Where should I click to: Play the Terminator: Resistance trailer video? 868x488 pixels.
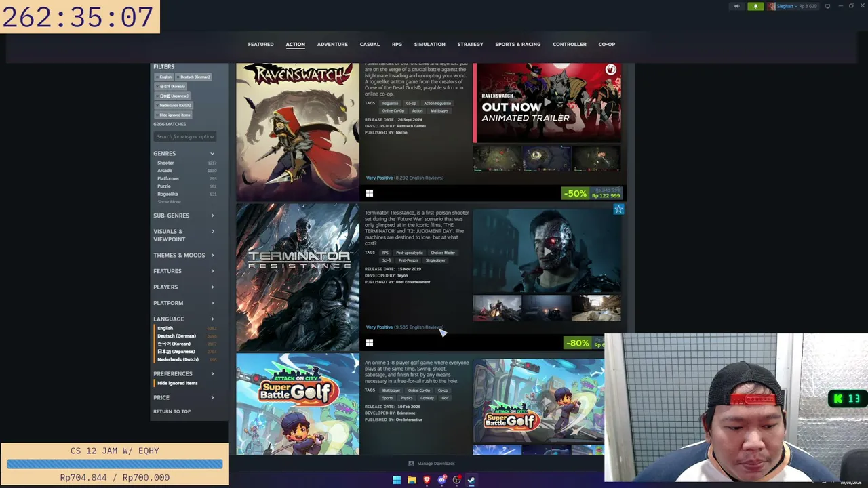pyautogui.click(x=547, y=251)
